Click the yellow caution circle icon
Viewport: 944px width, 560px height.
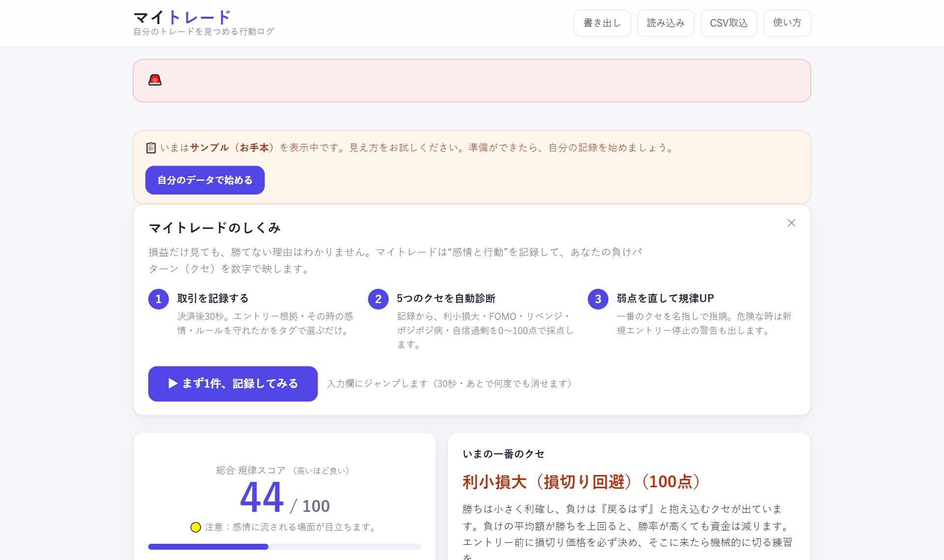coord(196,527)
